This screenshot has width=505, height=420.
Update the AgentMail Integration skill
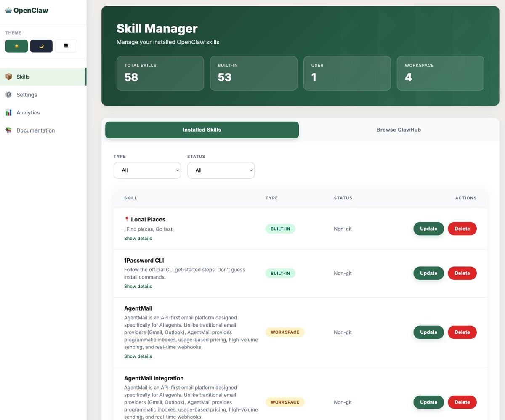[x=428, y=402]
